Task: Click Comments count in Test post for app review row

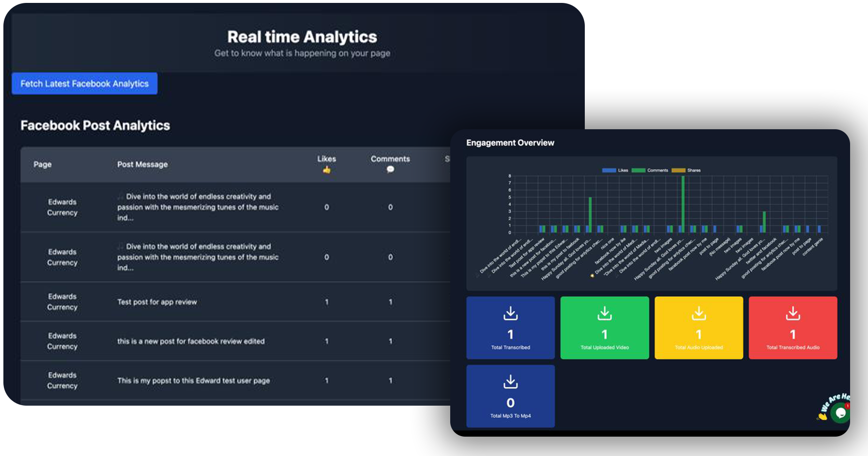Action: click(x=390, y=302)
